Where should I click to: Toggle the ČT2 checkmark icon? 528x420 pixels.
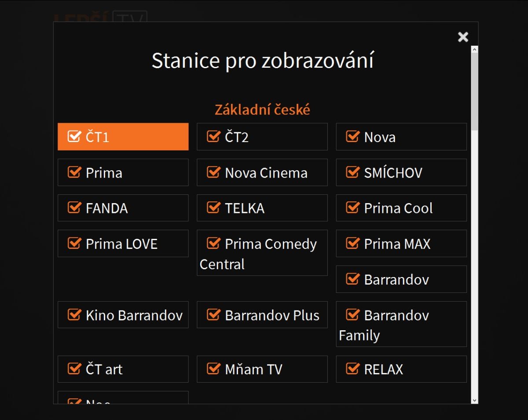(213, 136)
